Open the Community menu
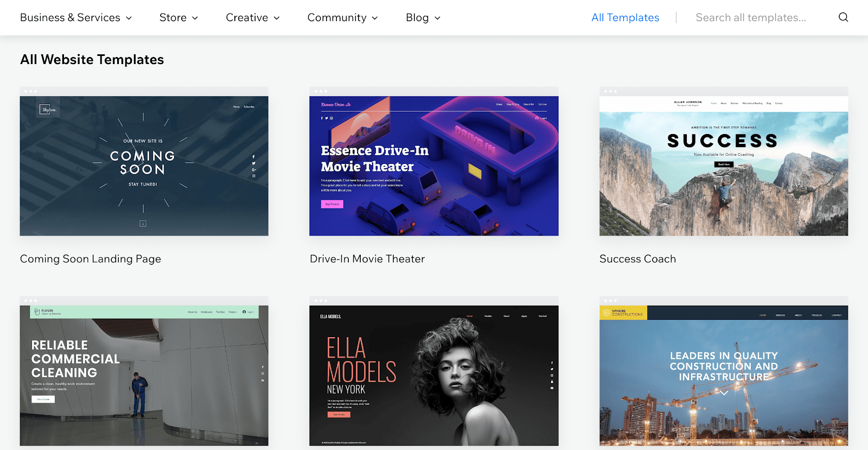This screenshot has height=450, width=868. click(342, 17)
